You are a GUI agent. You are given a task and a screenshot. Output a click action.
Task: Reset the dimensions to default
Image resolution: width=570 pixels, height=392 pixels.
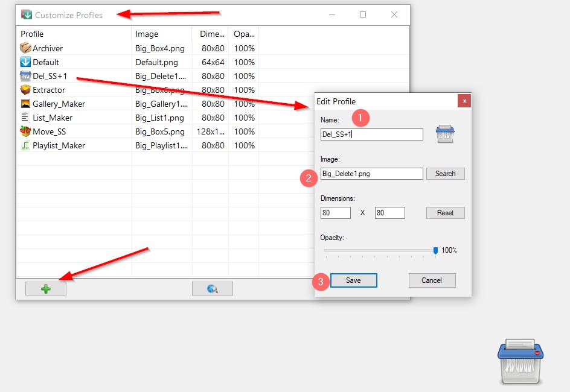pos(445,213)
